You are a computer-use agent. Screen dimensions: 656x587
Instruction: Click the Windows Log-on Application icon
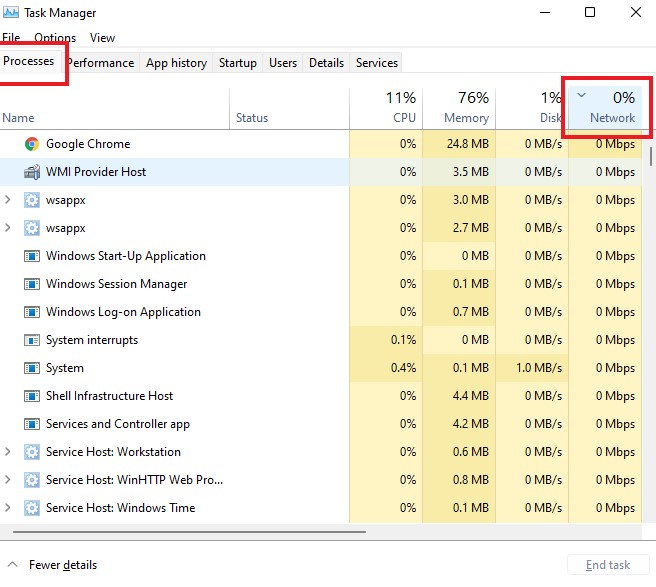click(32, 312)
